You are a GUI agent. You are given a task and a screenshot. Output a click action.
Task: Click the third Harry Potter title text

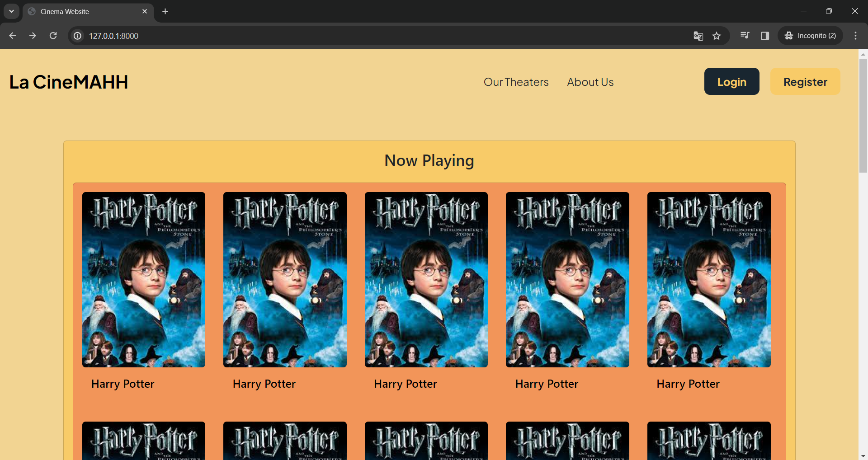406,384
